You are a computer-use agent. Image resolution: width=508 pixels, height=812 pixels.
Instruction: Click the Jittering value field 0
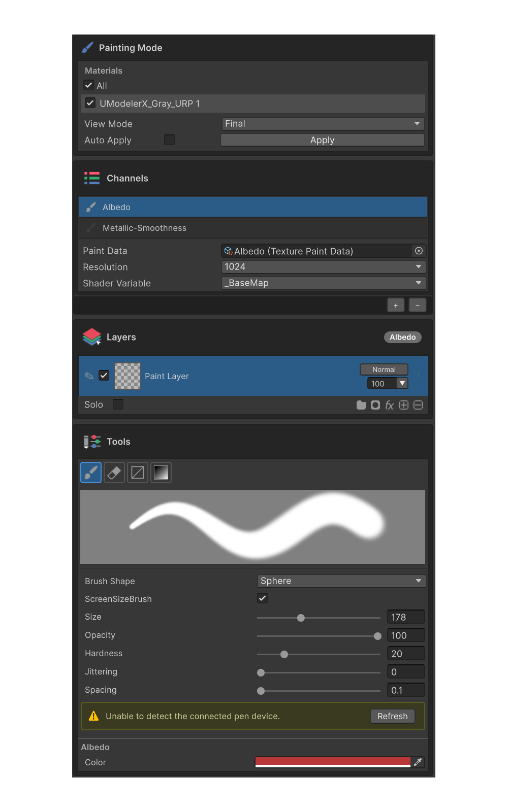406,672
